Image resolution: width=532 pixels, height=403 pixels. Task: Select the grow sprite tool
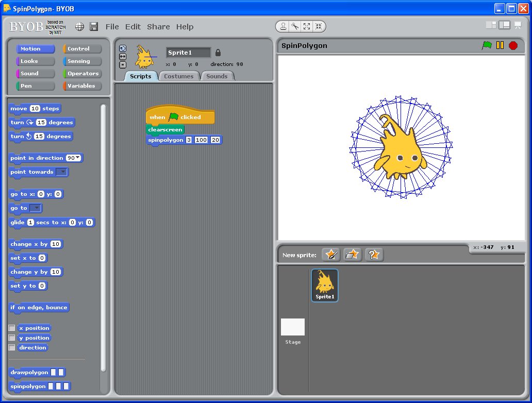click(307, 26)
